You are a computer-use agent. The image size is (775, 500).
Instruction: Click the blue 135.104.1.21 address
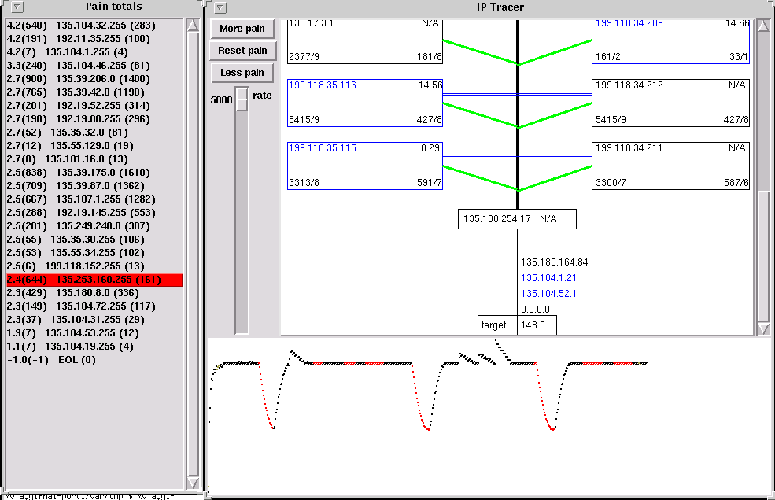click(549, 277)
